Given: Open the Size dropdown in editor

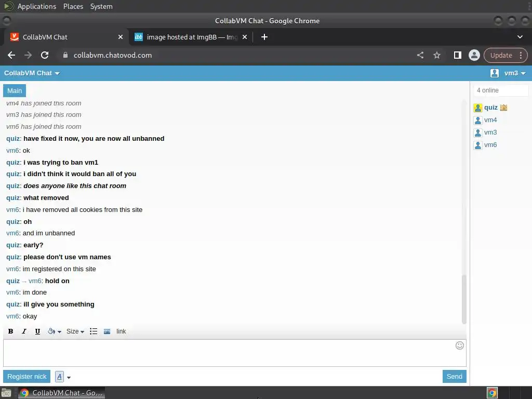Looking at the screenshot, I should [75, 331].
